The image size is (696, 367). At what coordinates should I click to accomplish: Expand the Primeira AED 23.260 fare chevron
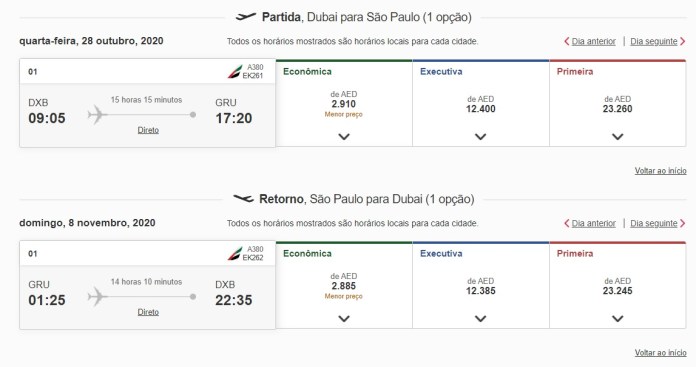617,137
